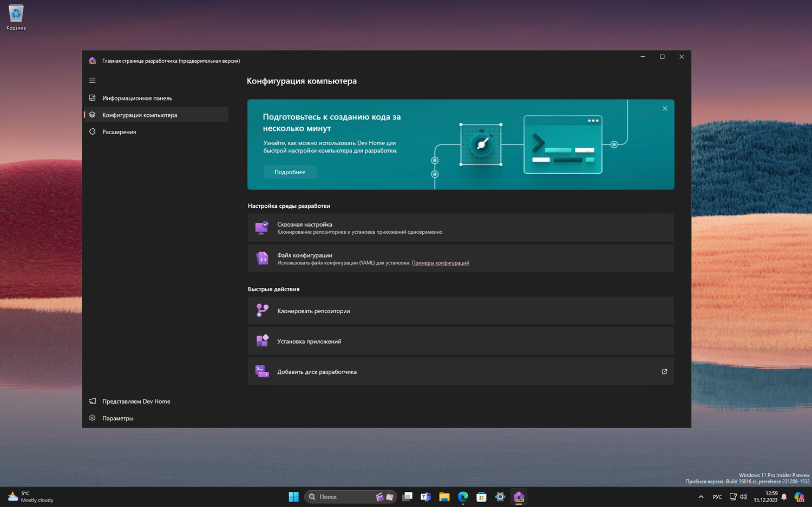Click the megaphone icon beside Представляем Dev Home
812x507 pixels.
pyautogui.click(x=92, y=401)
